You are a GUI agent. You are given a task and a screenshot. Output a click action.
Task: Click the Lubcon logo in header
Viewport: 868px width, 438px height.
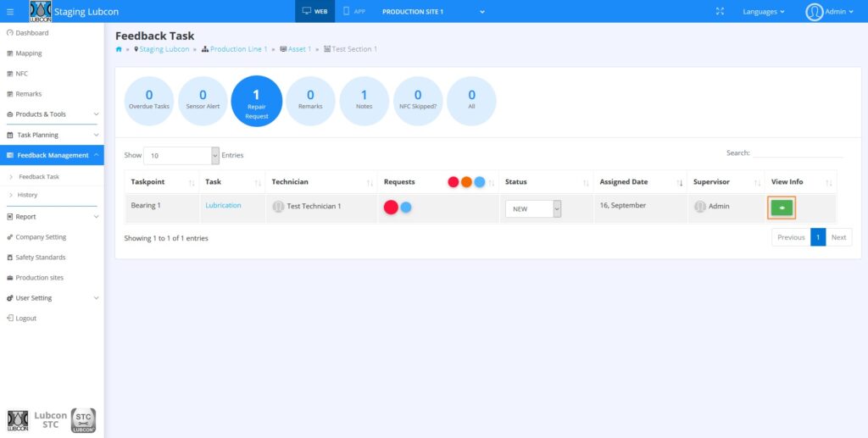point(41,11)
